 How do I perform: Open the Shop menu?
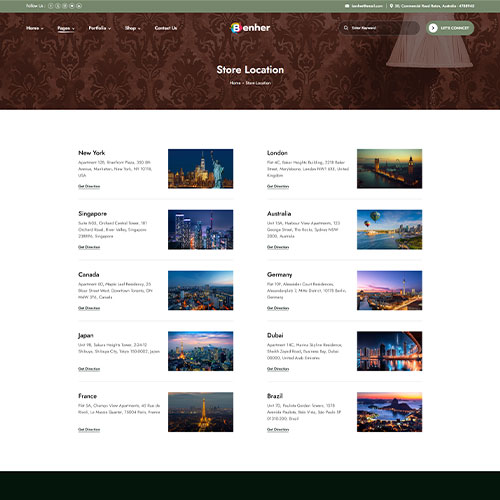133,28
